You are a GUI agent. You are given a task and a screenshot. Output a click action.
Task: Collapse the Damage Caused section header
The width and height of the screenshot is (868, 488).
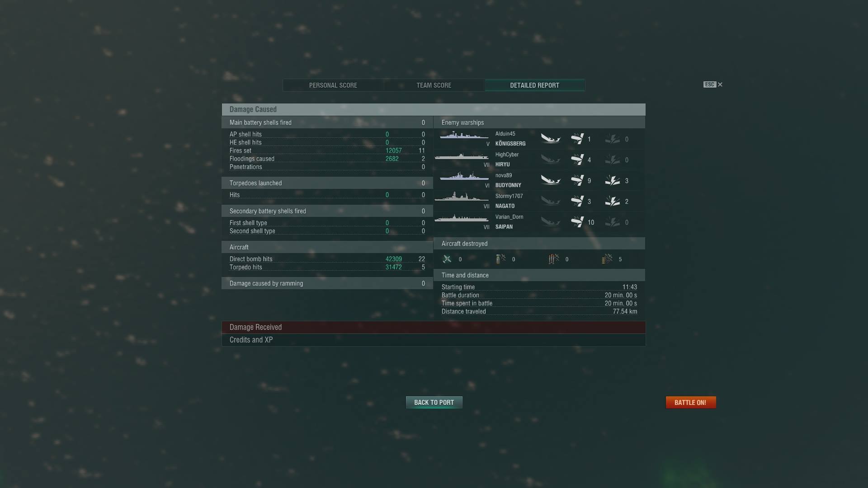pos(434,109)
